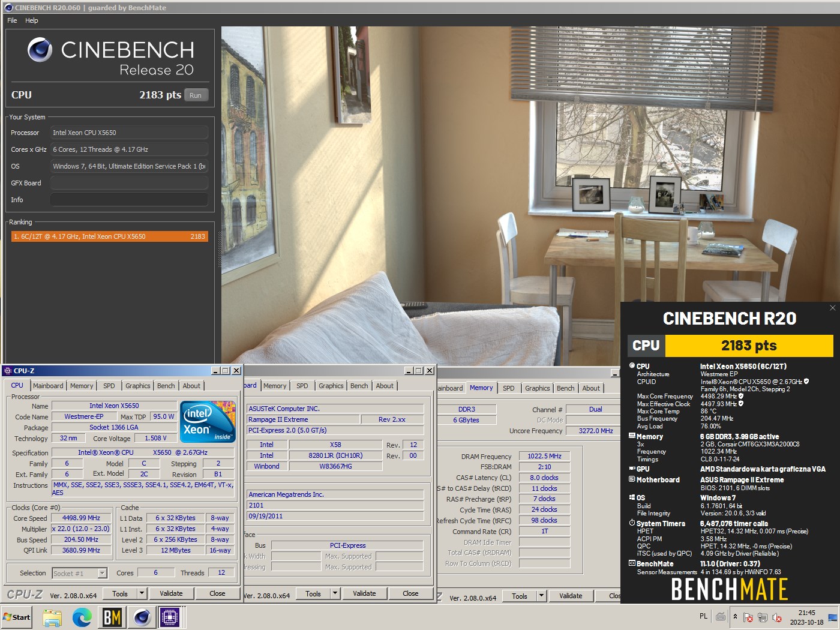
Task: Click Validate in first CPU-Z window
Action: [171, 593]
